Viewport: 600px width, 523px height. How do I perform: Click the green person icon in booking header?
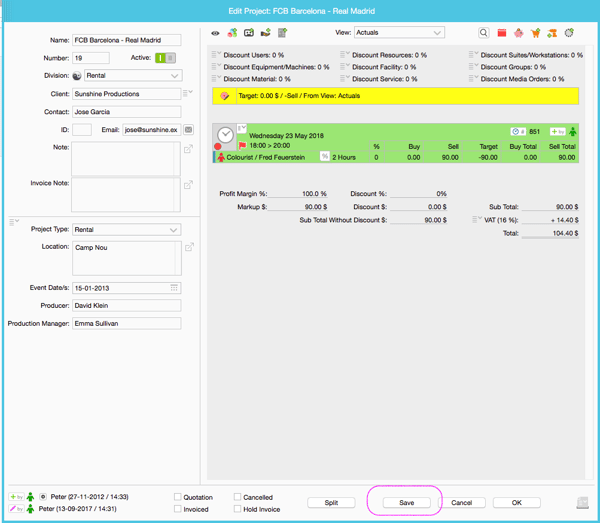point(572,132)
